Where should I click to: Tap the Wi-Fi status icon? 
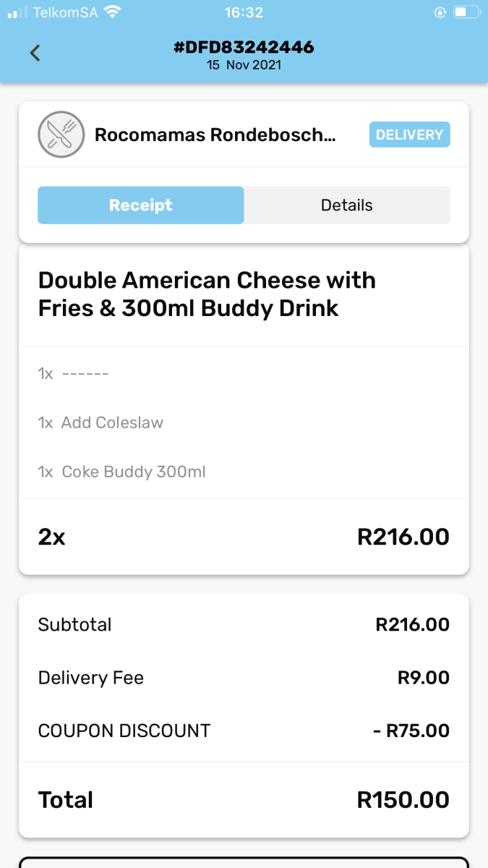112,12
